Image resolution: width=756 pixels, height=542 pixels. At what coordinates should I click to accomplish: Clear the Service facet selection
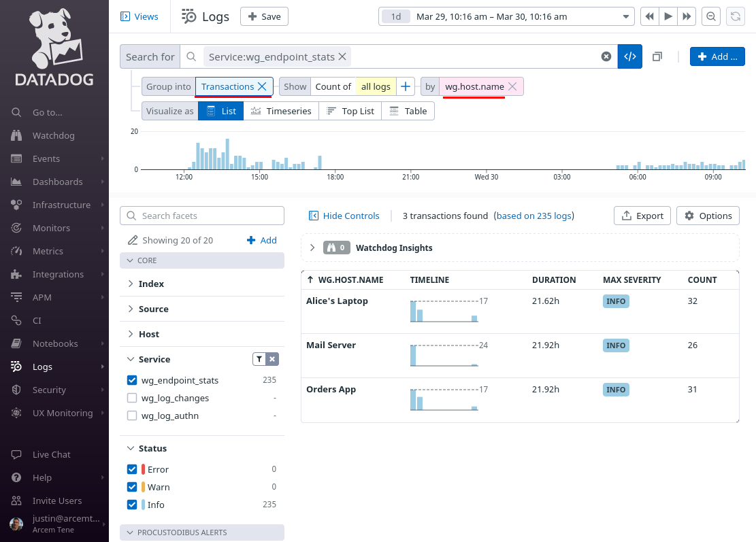point(272,359)
